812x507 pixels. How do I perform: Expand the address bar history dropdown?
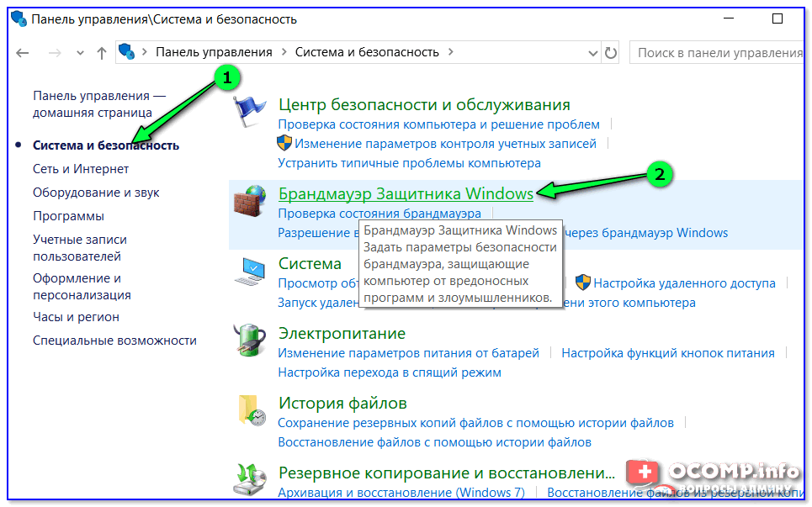point(593,53)
